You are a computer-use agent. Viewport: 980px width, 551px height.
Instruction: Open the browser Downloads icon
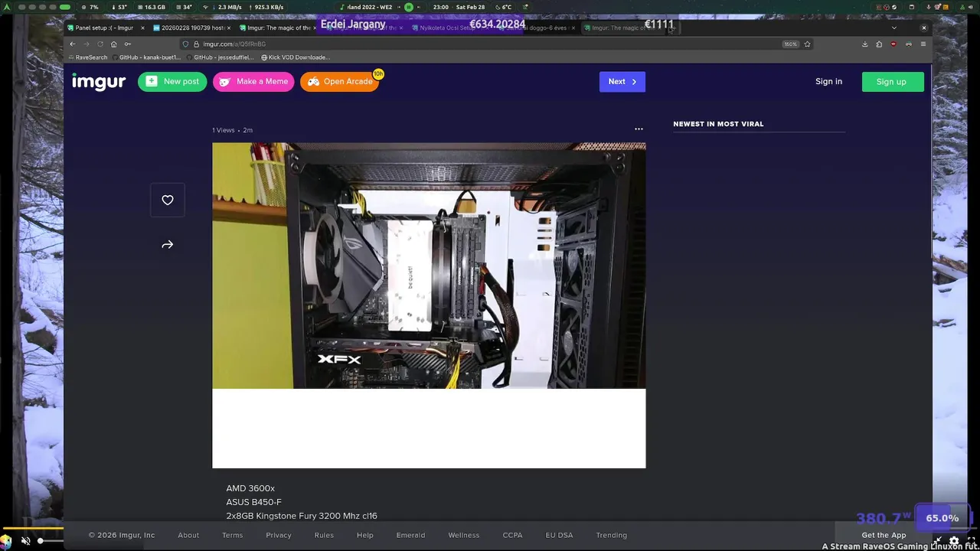point(865,44)
